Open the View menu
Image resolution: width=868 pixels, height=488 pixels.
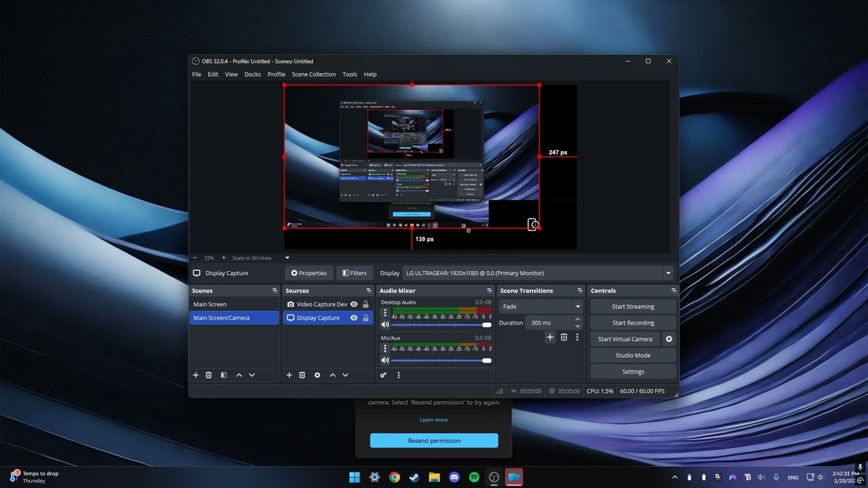coord(231,75)
